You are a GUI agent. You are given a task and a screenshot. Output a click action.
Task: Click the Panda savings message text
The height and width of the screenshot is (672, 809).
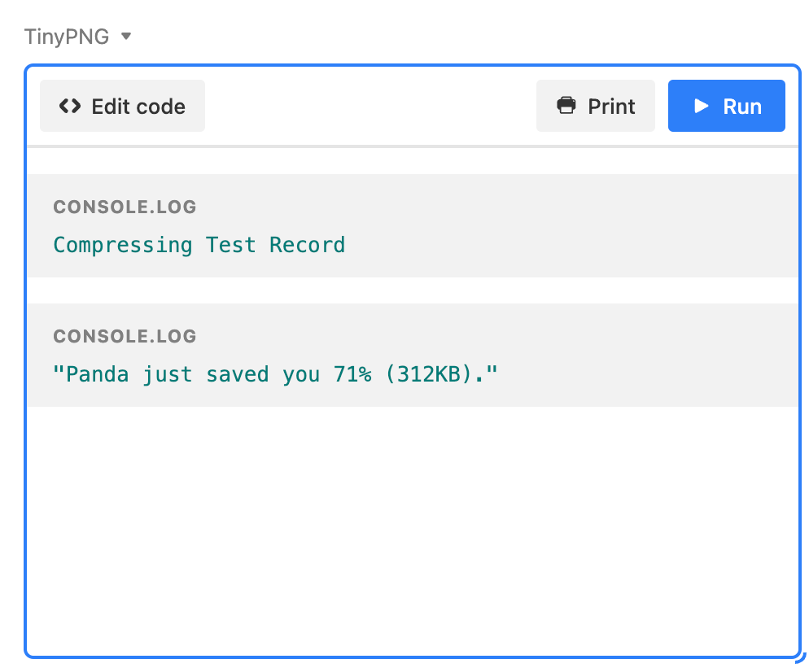276,373
